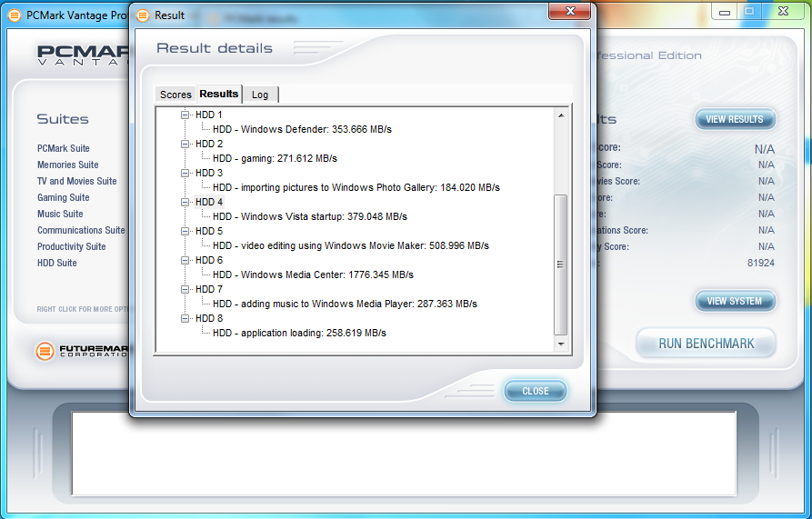Screen dimensions: 812x519
Task: Select Music Suite in Suites list
Action: pos(60,214)
